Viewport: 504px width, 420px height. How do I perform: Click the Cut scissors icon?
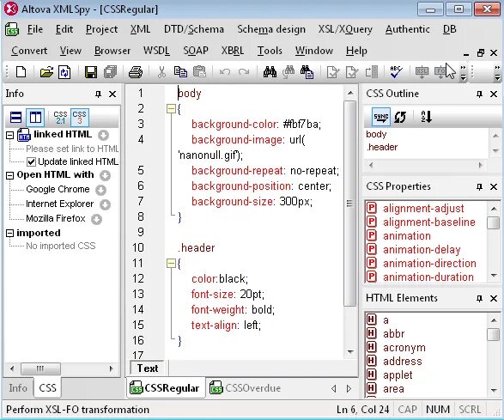tap(161, 71)
